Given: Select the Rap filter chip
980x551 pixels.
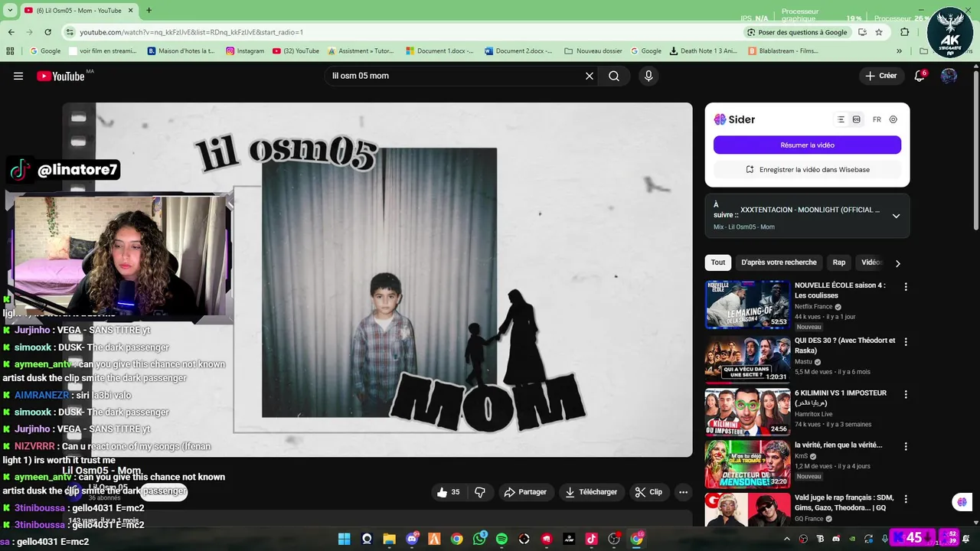Looking at the screenshot, I should coord(839,262).
